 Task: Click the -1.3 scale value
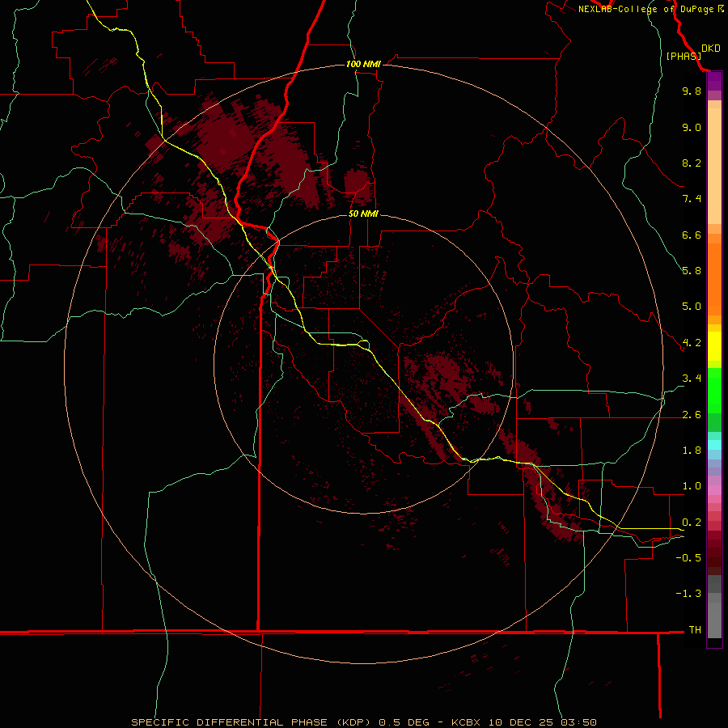point(688,594)
